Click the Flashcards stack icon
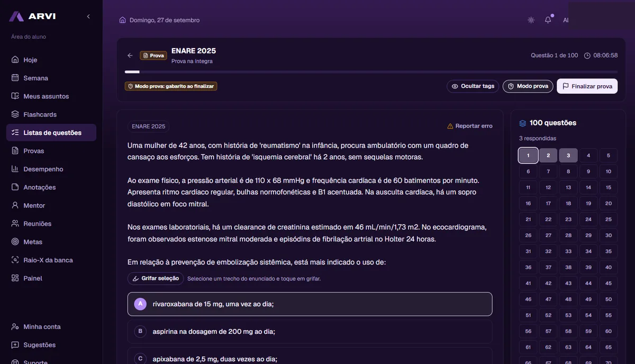Screen dimensions: 635x364 click(x=15, y=114)
